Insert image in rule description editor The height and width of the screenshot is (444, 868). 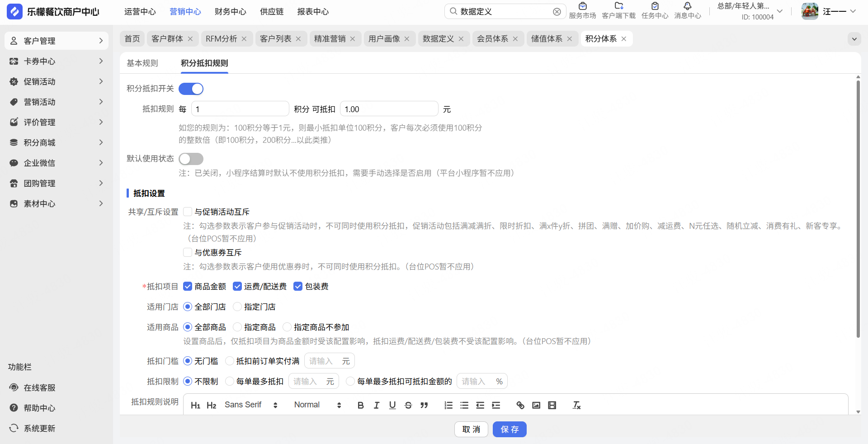pos(536,405)
